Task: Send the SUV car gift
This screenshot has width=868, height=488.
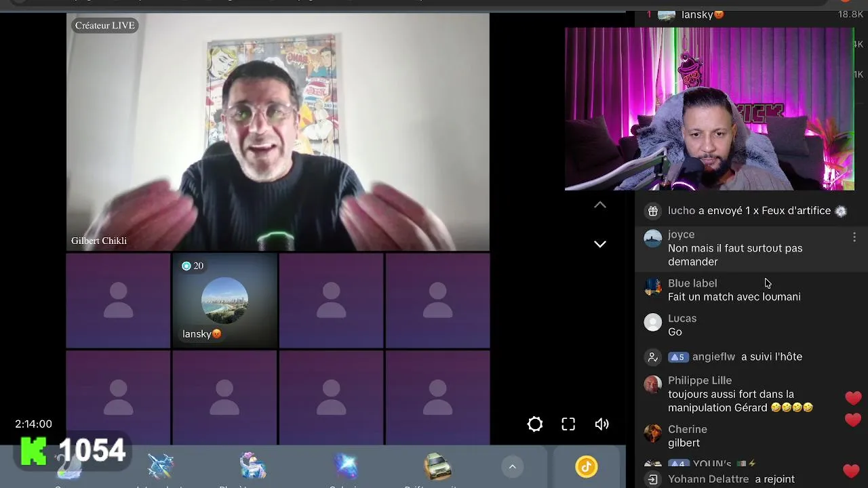Action: click(437, 466)
